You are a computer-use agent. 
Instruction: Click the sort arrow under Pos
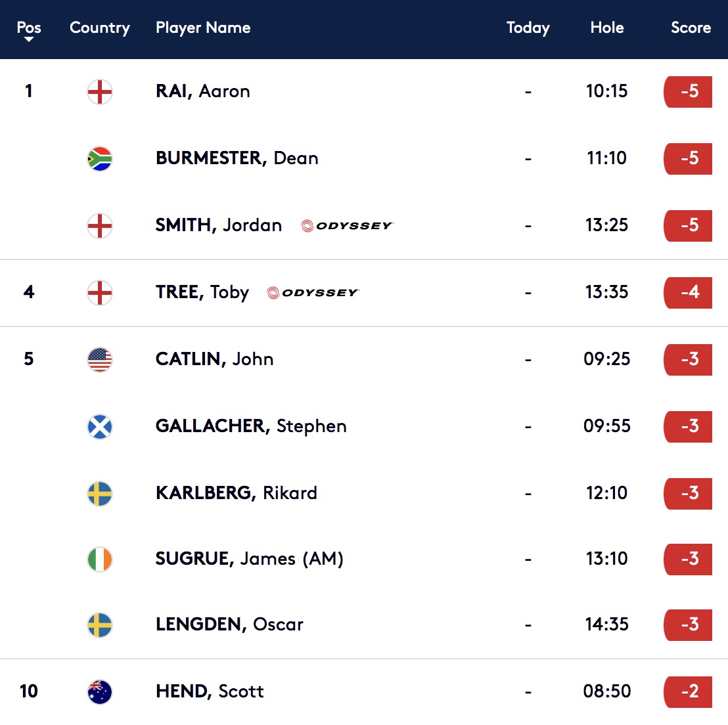pyautogui.click(x=29, y=39)
